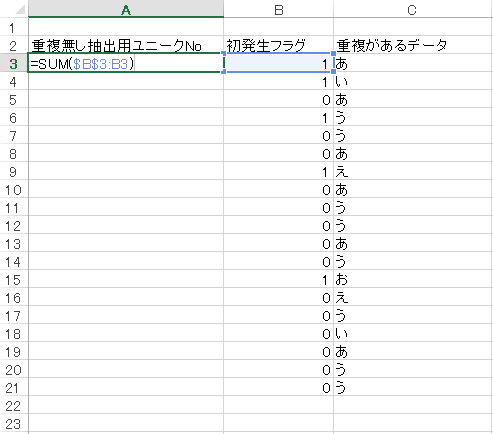Select row 10 header
493x434 pixels.
click(x=14, y=189)
